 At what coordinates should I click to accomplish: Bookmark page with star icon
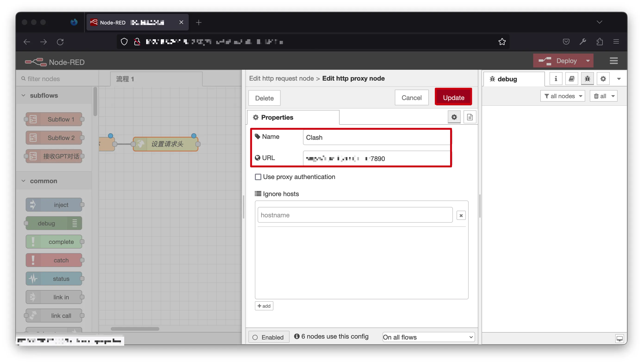[x=502, y=42]
